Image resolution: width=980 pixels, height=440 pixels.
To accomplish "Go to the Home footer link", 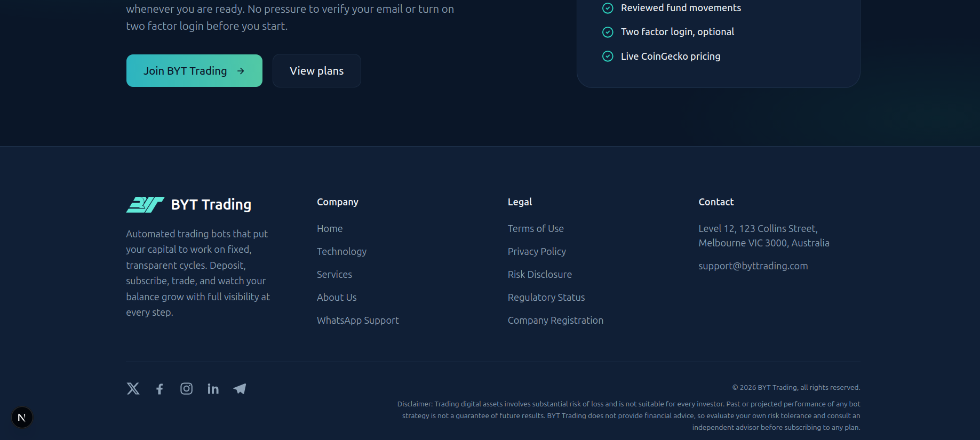I will click(x=330, y=228).
